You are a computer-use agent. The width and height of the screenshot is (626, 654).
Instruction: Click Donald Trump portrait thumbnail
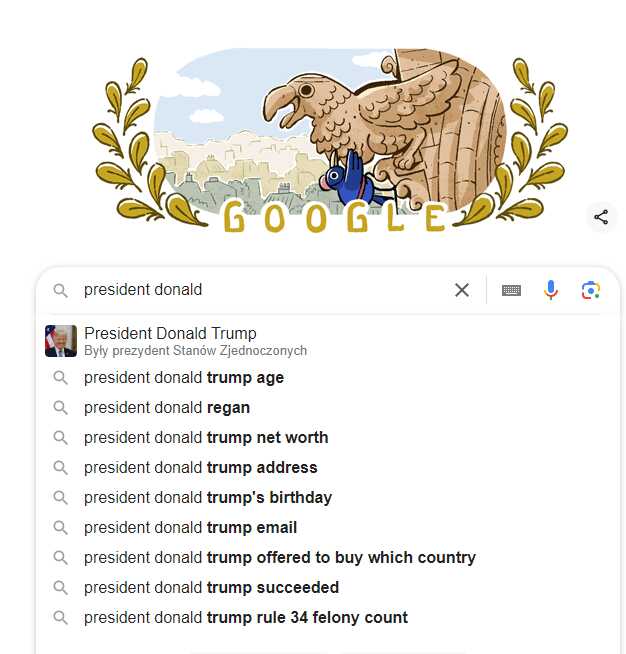tap(61, 341)
